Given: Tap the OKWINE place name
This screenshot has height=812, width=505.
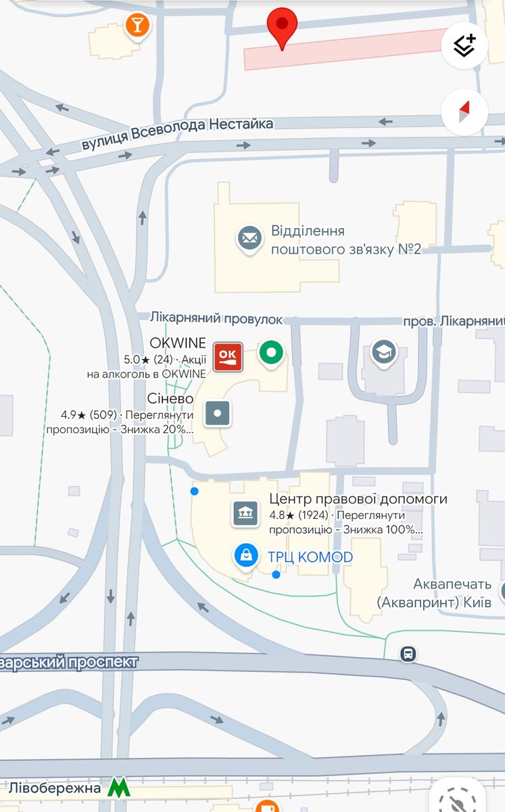Looking at the screenshot, I should [x=178, y=343].
